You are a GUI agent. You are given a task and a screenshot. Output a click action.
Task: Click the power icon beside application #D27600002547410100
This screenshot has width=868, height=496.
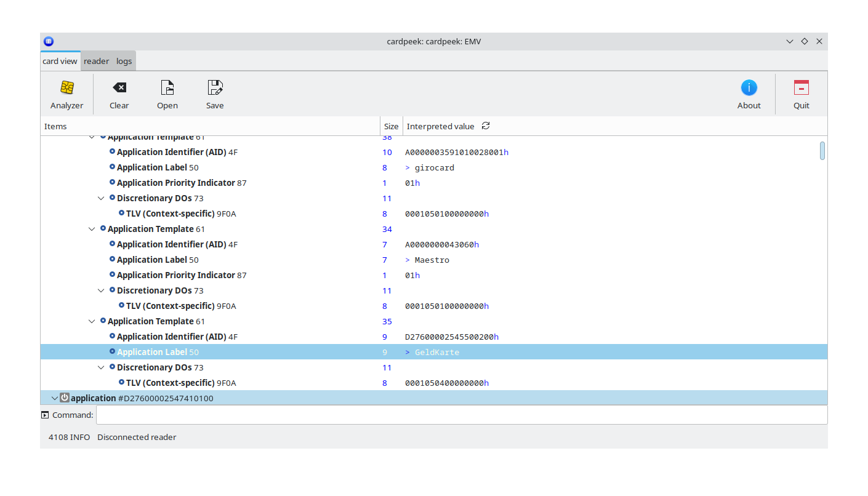[x=65, y=398]
